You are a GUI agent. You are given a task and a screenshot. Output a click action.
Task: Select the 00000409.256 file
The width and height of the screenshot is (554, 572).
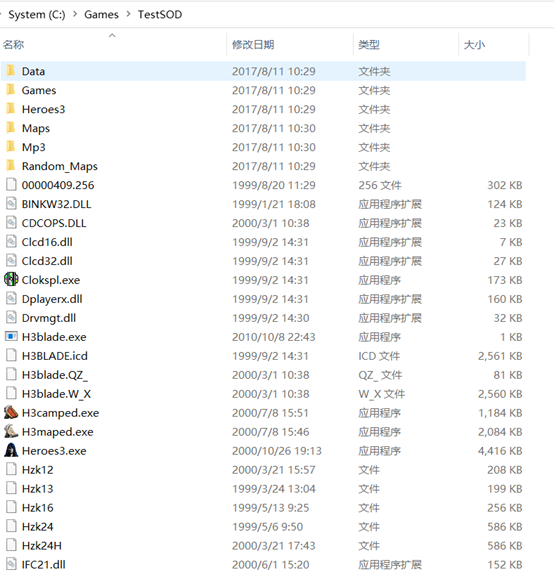(58, 185)
